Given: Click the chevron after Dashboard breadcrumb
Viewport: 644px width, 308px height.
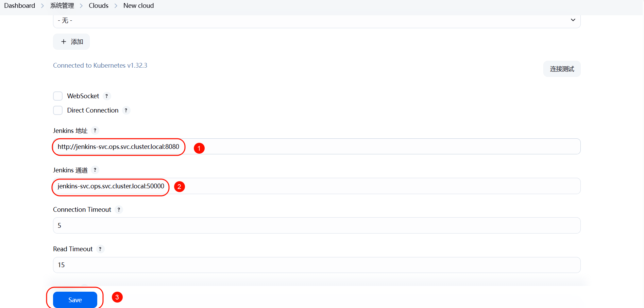Looking at the screenshot, I should click(x=43, y=6).
